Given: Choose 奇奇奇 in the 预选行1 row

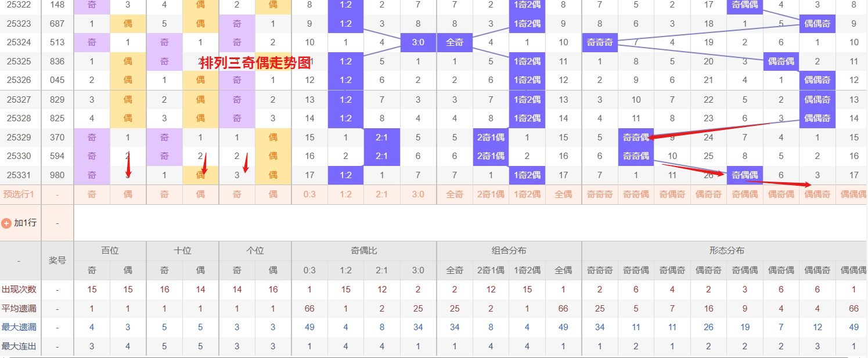Looking at the screenshot, I should [600, 194].
